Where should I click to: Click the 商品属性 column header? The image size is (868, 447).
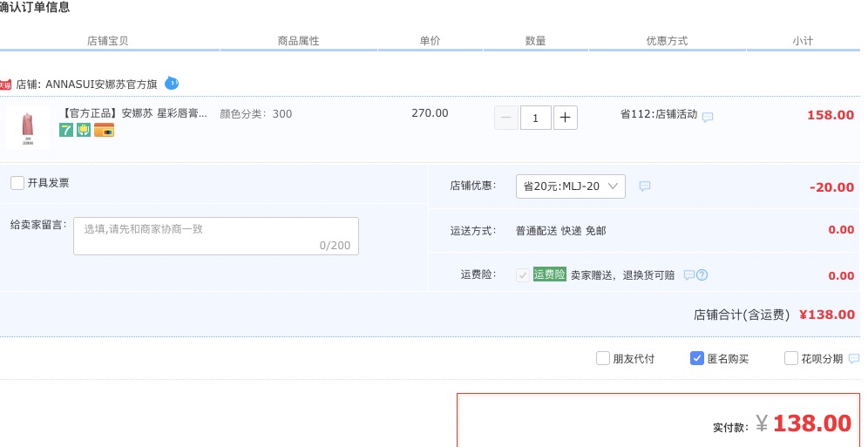(x=298, y=40)
